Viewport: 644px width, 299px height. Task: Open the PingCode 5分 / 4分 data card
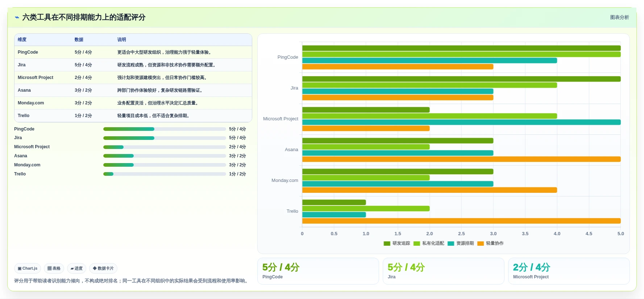click(x=318, y=271)
